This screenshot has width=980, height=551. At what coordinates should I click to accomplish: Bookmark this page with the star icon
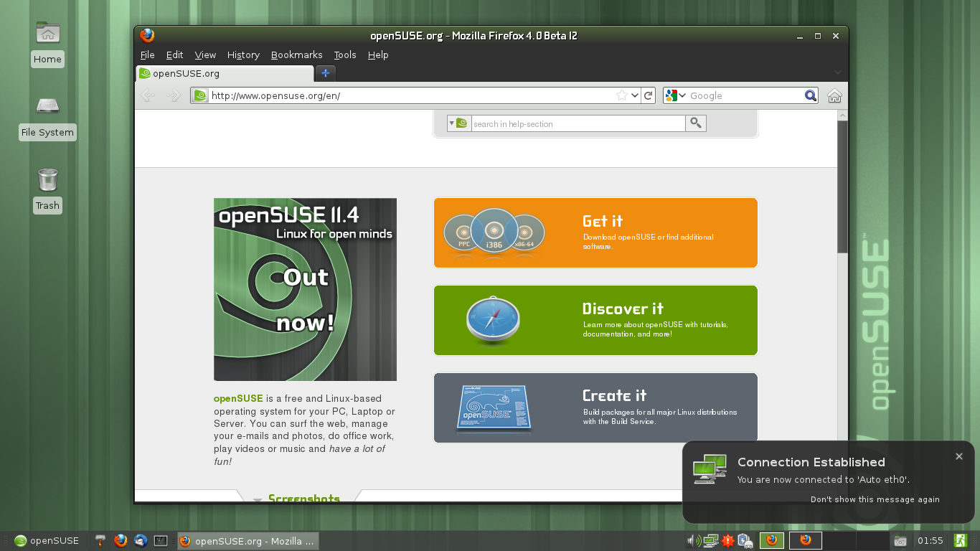(x=622, y=95)
